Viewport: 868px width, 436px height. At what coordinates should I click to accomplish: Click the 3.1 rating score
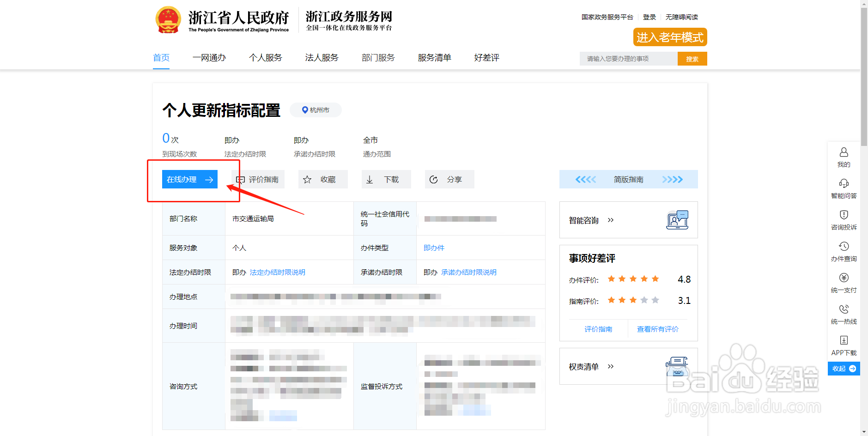(684, 301)
